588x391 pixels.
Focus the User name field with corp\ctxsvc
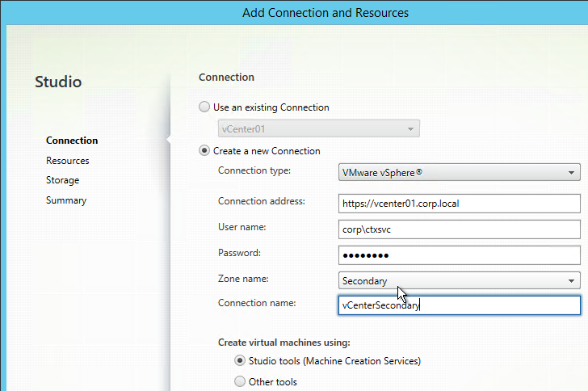tap(458, 229)
